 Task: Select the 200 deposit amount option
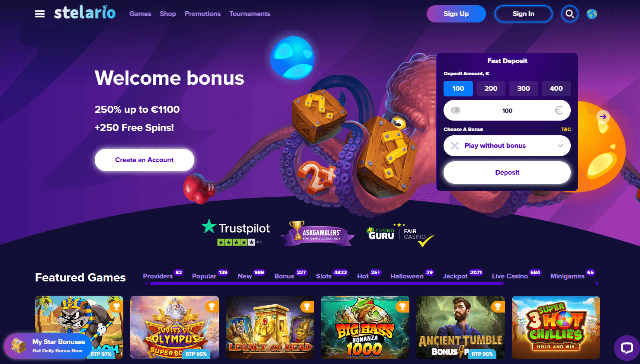491,89
